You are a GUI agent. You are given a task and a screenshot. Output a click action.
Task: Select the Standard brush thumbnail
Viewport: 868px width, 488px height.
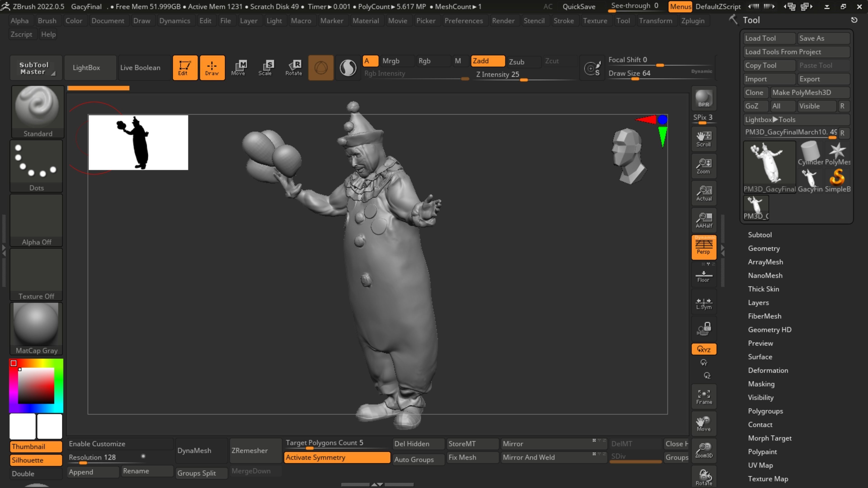click(x=37, y=111)
